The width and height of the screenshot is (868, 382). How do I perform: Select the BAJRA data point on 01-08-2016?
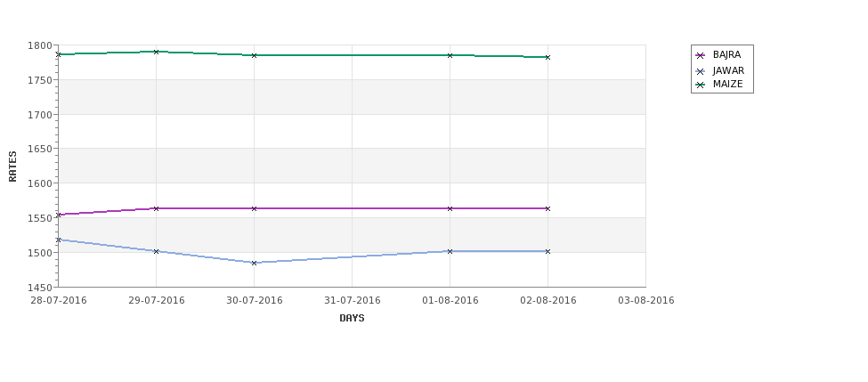[450, 208]
